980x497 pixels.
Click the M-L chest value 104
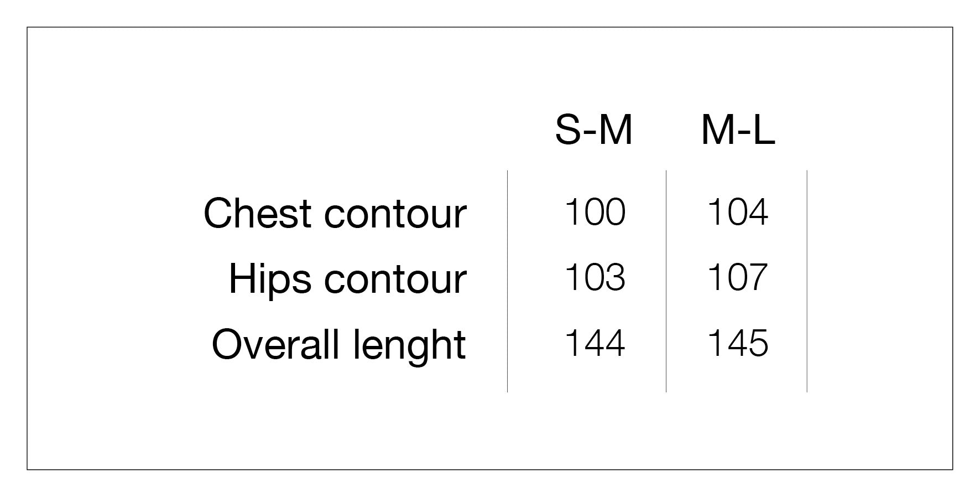coord(738,212)
